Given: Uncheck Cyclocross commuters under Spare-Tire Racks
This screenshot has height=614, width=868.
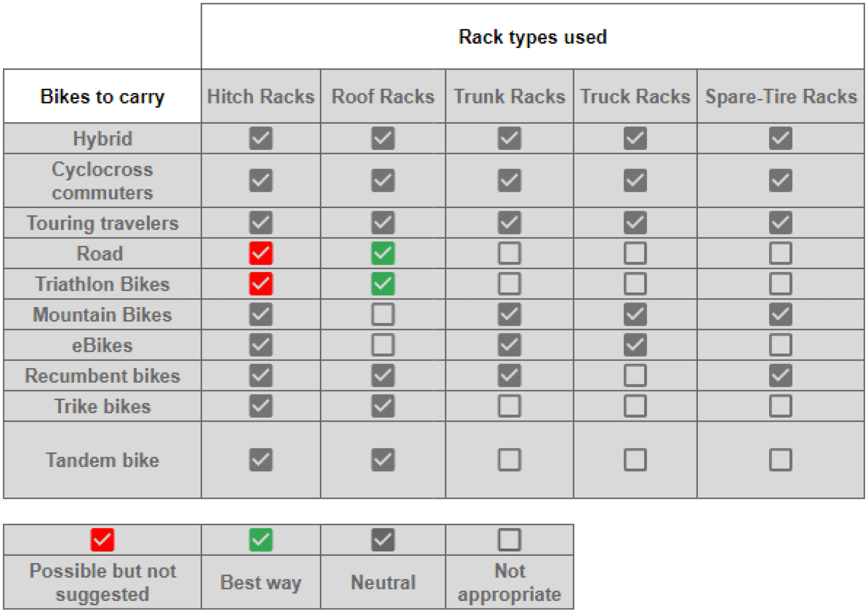Looking at the screenshot, I should 780,180.
